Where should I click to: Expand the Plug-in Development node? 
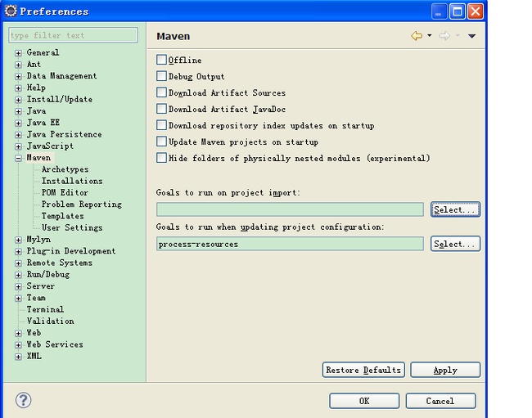18,252
